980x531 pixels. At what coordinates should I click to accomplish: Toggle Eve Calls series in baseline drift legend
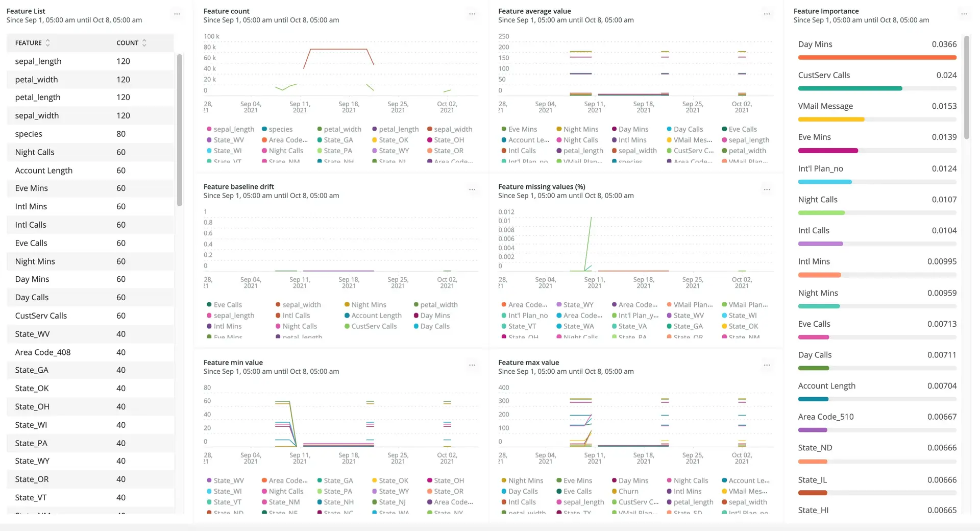(227, 305)
